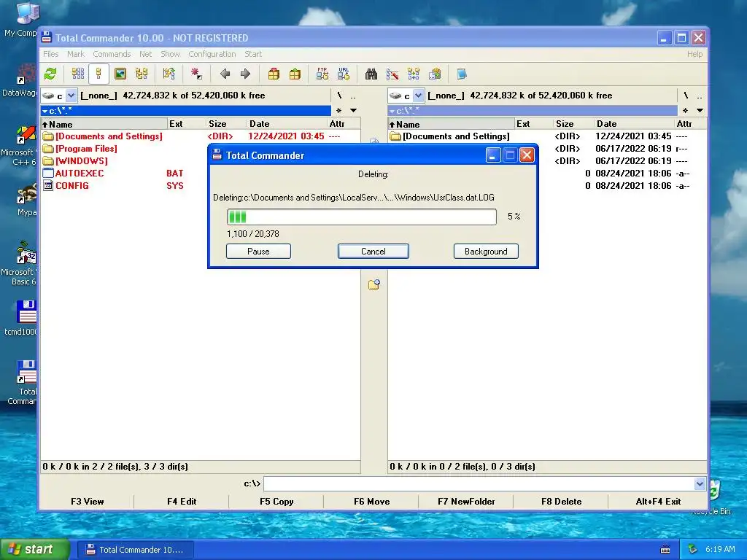Open the Net menu

145,54
